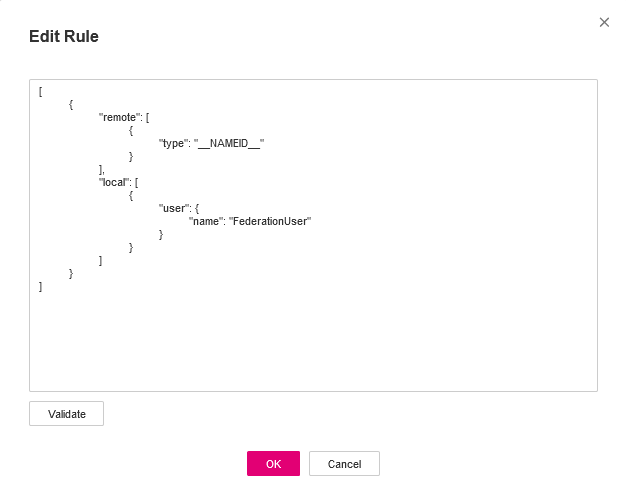
Task: Click the final closing bracket on the last line
Action: point(40,286)
